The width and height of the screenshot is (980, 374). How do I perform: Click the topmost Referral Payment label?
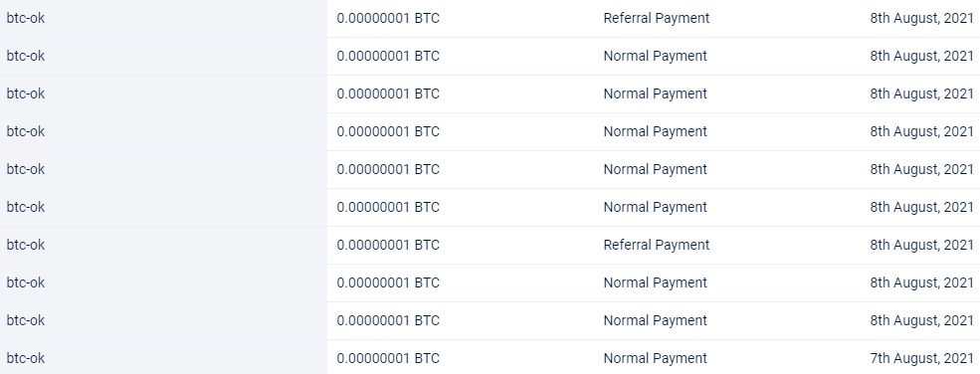point(657,19)
